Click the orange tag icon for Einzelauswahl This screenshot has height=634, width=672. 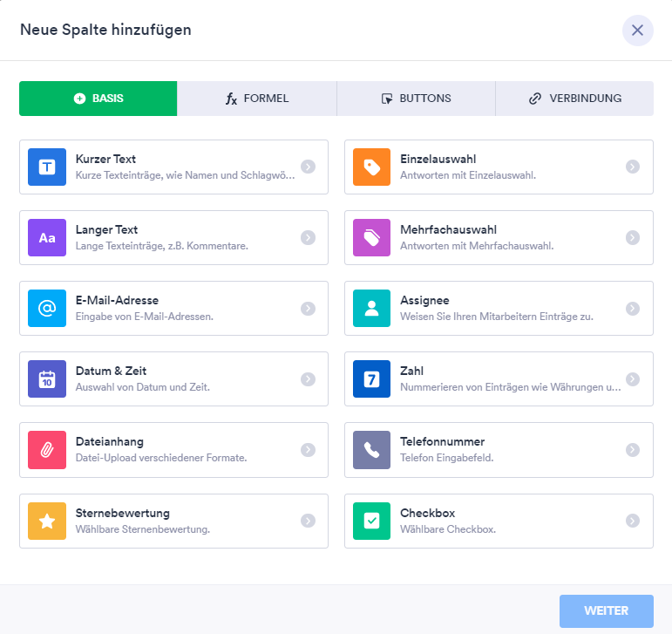point(371,167)
